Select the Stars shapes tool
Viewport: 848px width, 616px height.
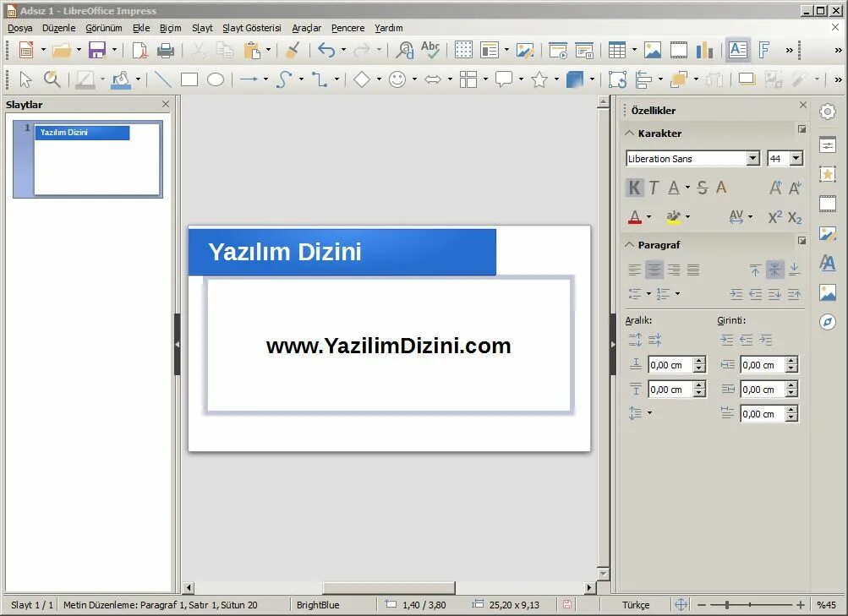click(x=539, y=80)
